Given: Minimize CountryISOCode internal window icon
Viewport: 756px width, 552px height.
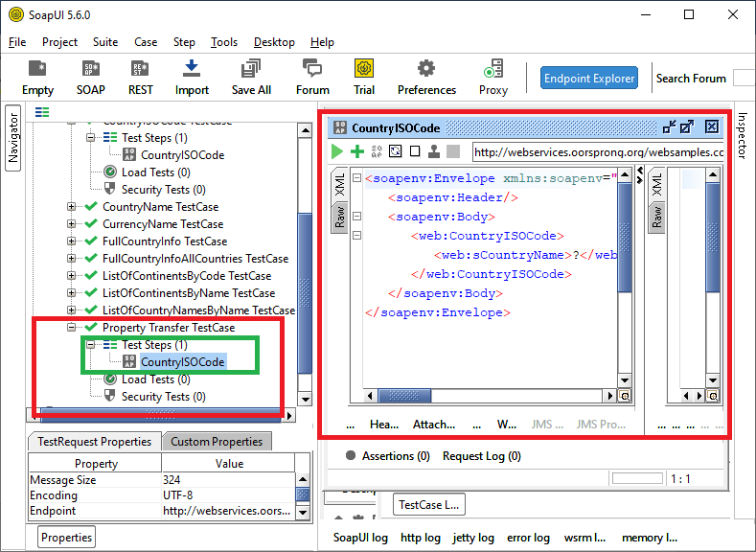Looking at the screenshot, I should (669, 126).
